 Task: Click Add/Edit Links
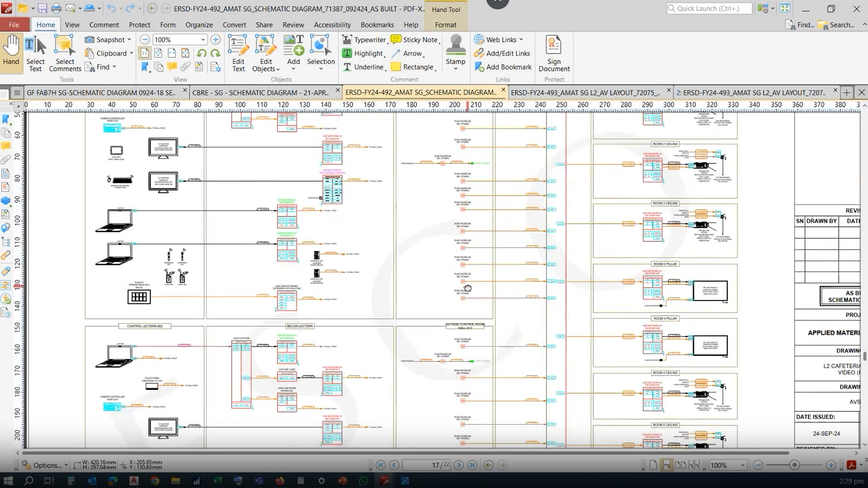[x=502, y=53]
